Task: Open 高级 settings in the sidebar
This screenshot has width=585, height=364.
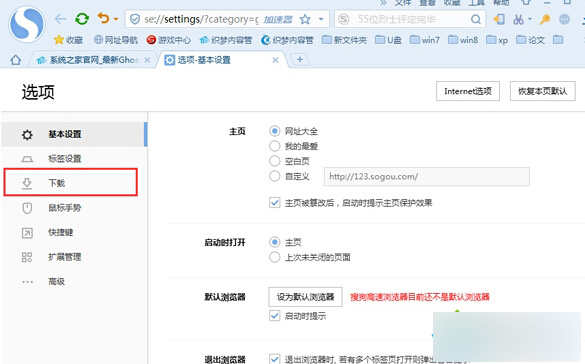Action: [74, 282]
